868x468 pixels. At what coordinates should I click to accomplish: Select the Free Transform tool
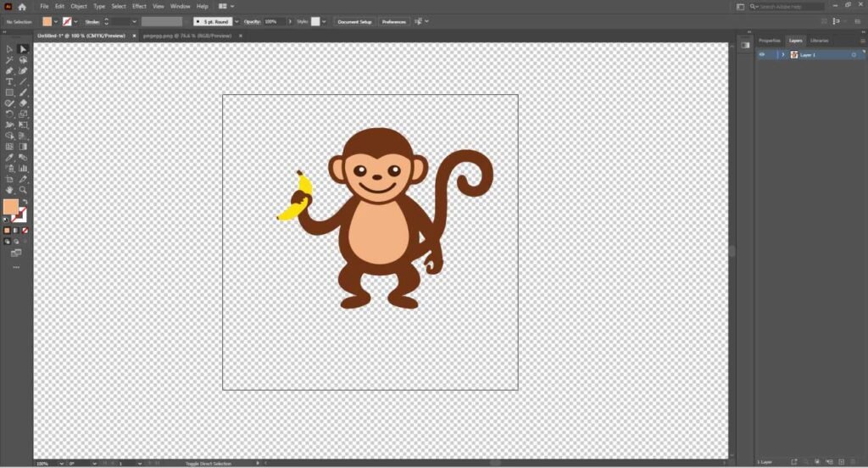pos(23,125)
